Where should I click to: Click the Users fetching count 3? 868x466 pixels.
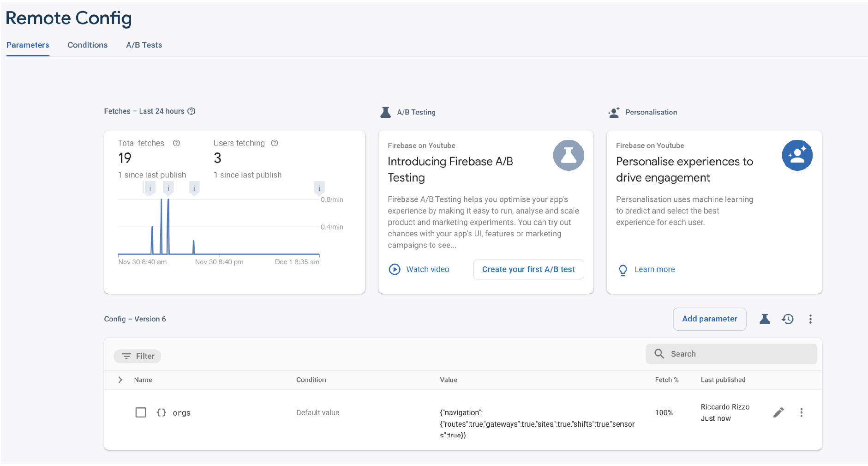217,158
